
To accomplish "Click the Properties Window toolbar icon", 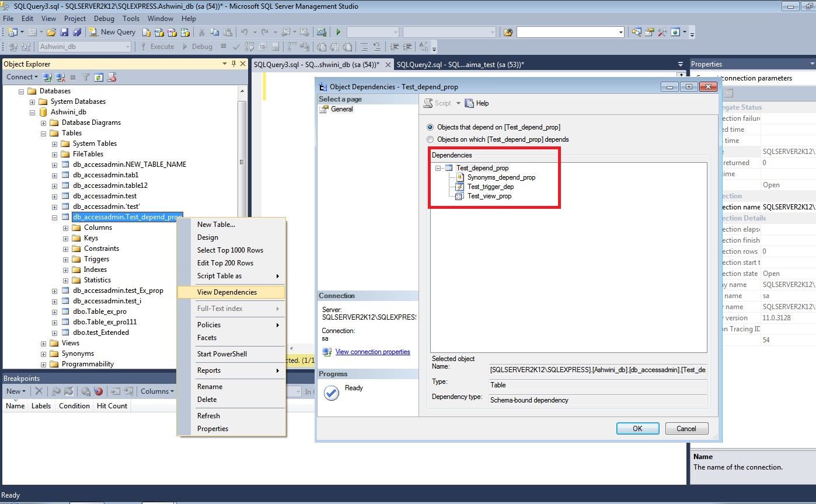I will [x=649, y=32].
